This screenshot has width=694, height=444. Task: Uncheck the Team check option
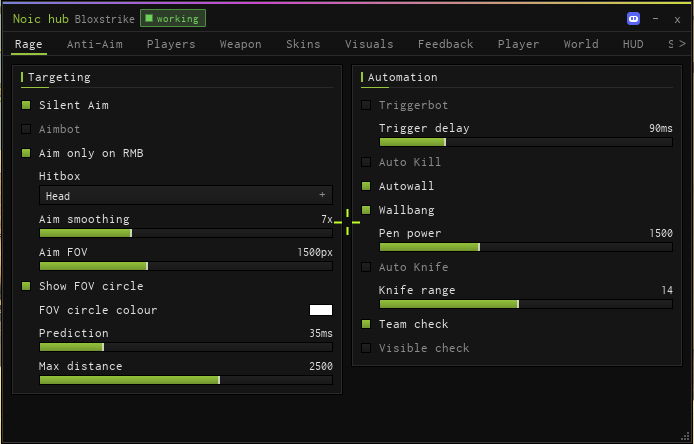pyautogui.click(x=366, y=324)
